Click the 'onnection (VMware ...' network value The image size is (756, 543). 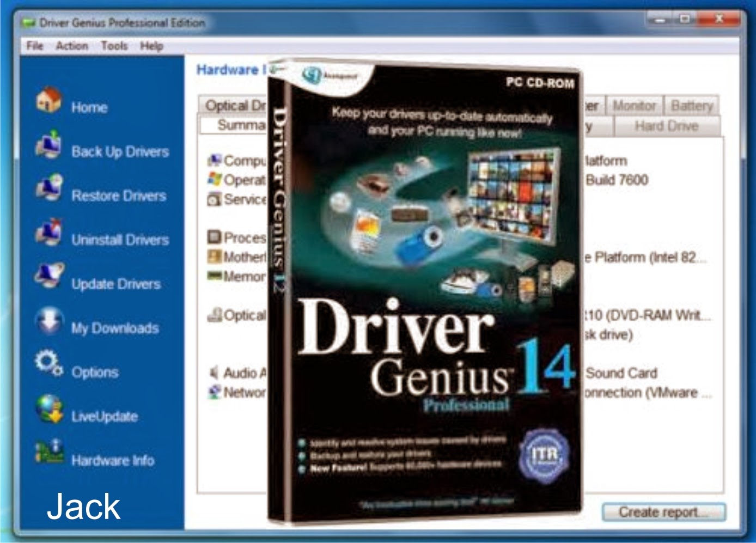coord(647,393)
